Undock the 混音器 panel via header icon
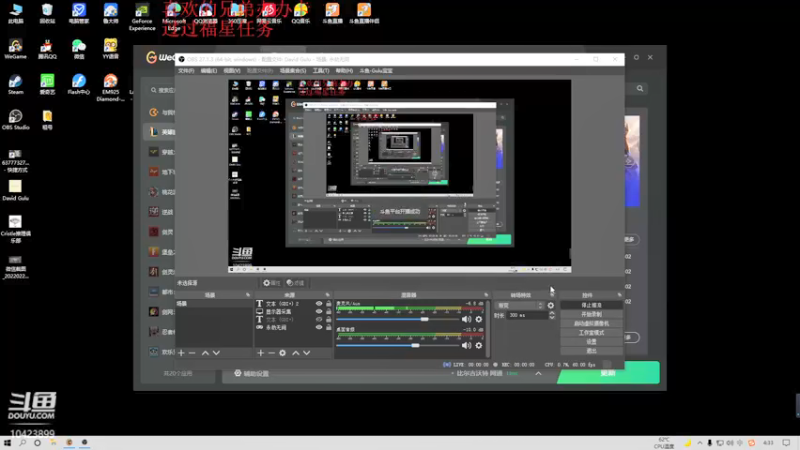Image resolution: width=800 pixels, height=450 pixels. 486,295
